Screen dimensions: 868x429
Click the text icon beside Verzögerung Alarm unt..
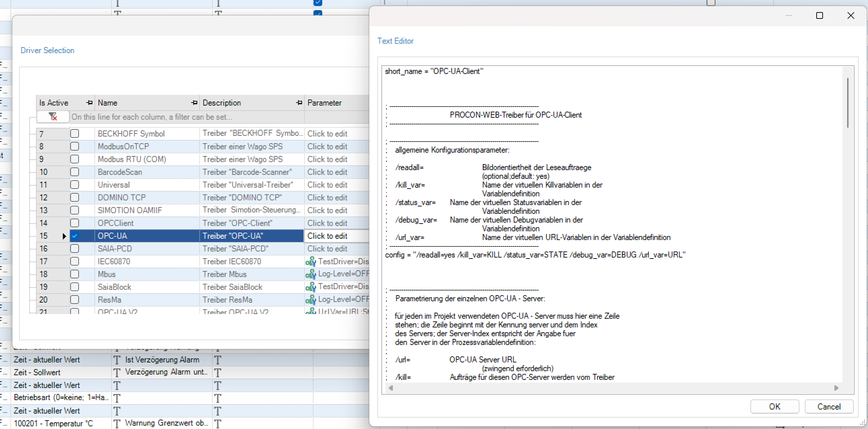(x=117, y=373)
